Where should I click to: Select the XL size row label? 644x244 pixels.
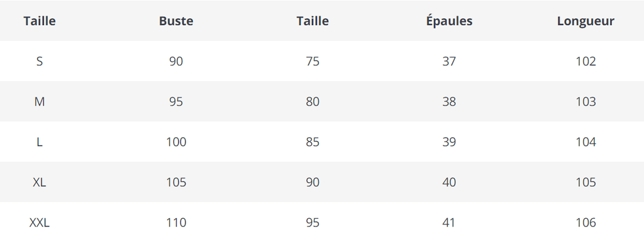40,182
